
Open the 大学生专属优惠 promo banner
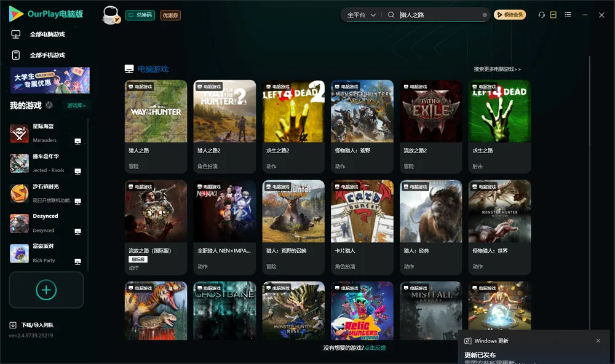[50, 80]
